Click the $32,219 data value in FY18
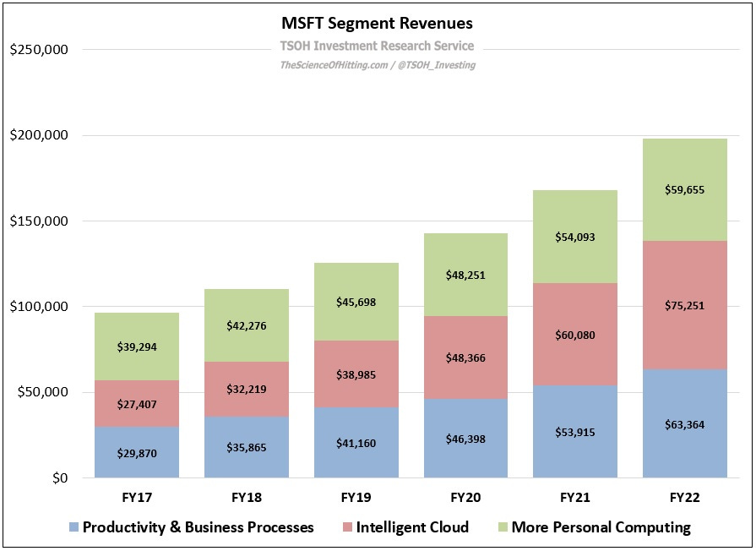 [x=247, y=390]
